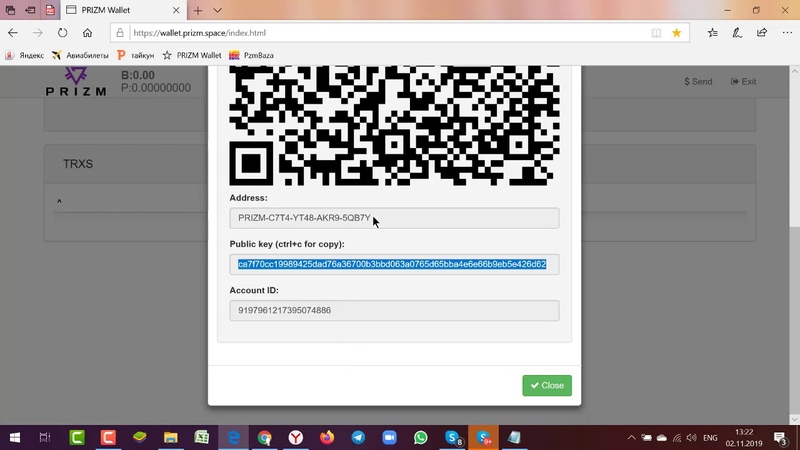Refresh the page with the reload icon

click(x=63, y=32)
